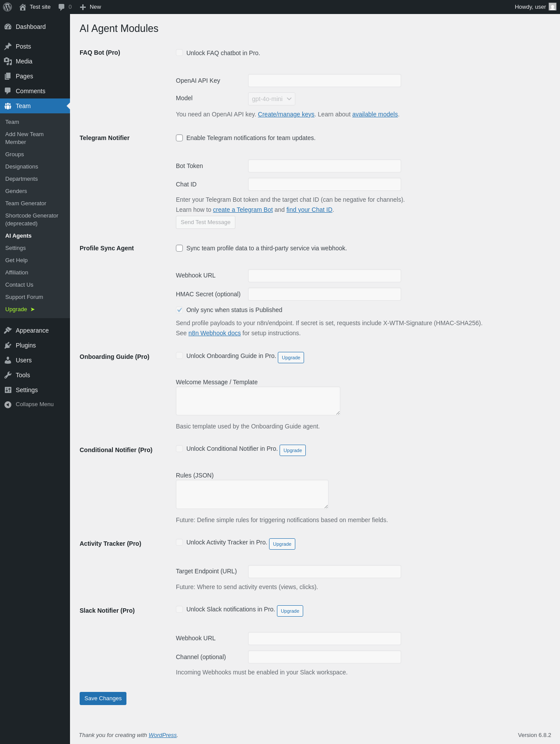Click the resize handle of Welcome Message textarea
This screenshot has height=744, width=560.
[x=338, y=413]
